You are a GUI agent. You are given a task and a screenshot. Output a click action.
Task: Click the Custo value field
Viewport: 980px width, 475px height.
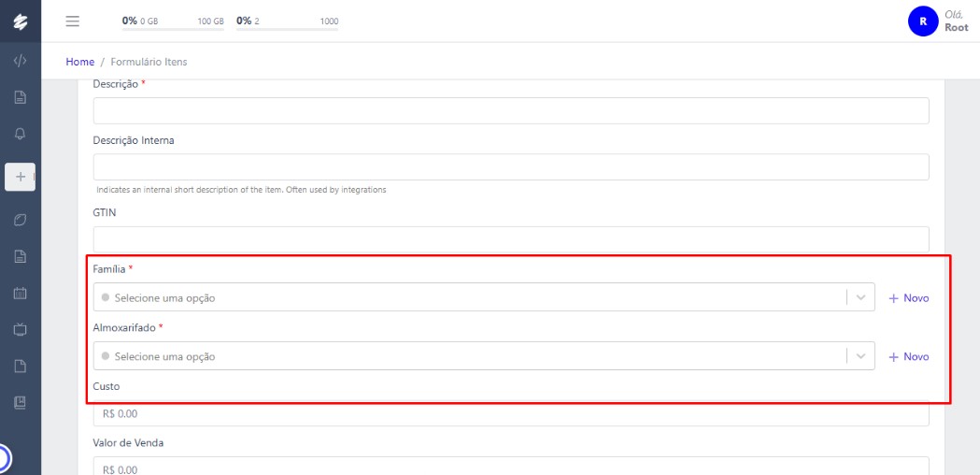(x=510, y=413)
